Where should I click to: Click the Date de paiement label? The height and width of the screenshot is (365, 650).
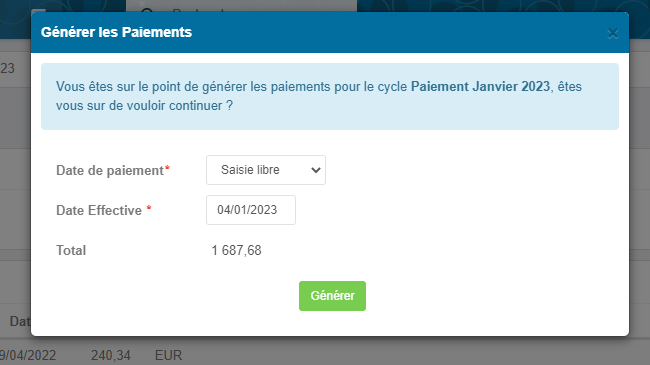coord(110,170)
